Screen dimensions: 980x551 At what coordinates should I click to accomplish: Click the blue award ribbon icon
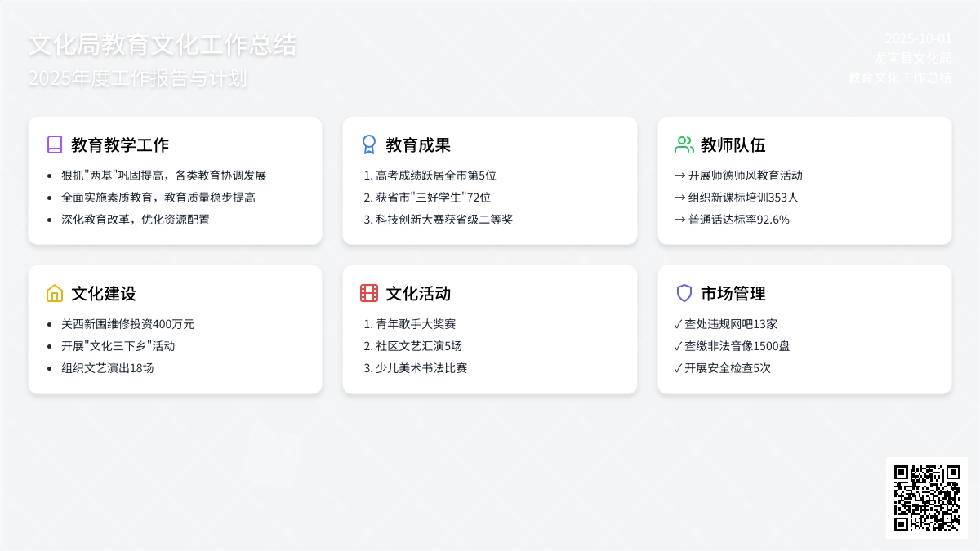[369, 144]
